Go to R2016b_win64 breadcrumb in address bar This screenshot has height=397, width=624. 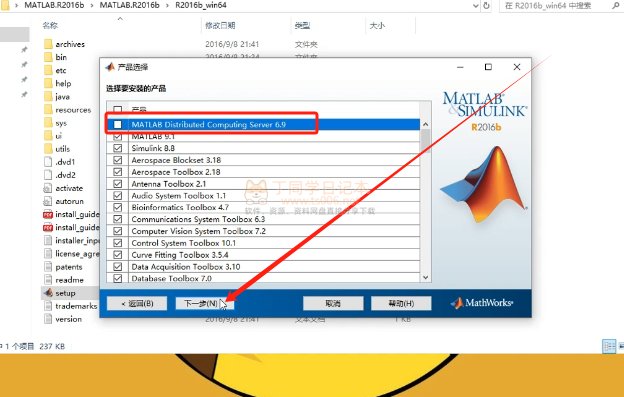point(201,5)
